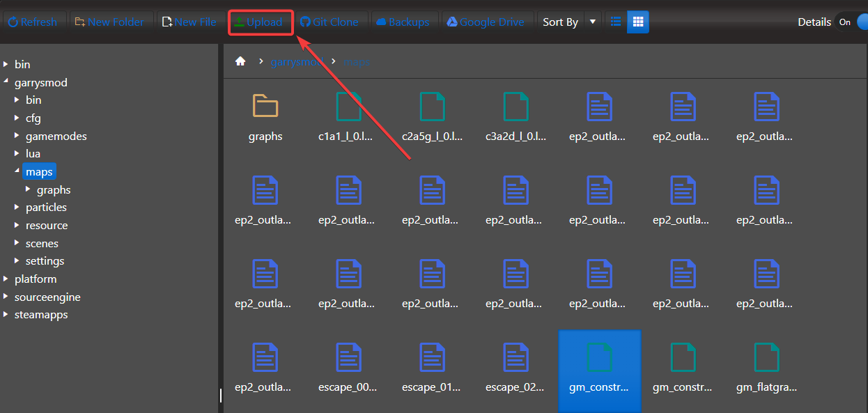Open the Google Drive integration
The height and width of the screenshot is (413, 868).
pyautogui.click(x=486, y=22)
